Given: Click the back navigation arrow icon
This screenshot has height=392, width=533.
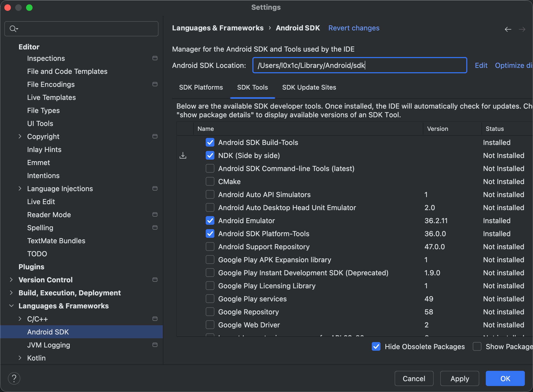Looking at the screenshot, I should pyautogui.click(x=508, y=29).
